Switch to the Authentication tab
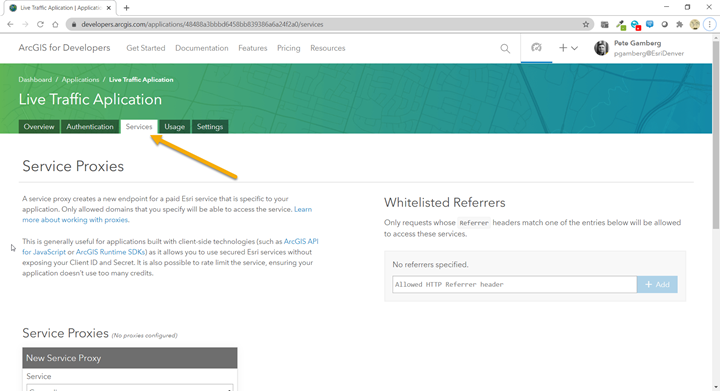720x391 pixels. [x=90, y=127]
